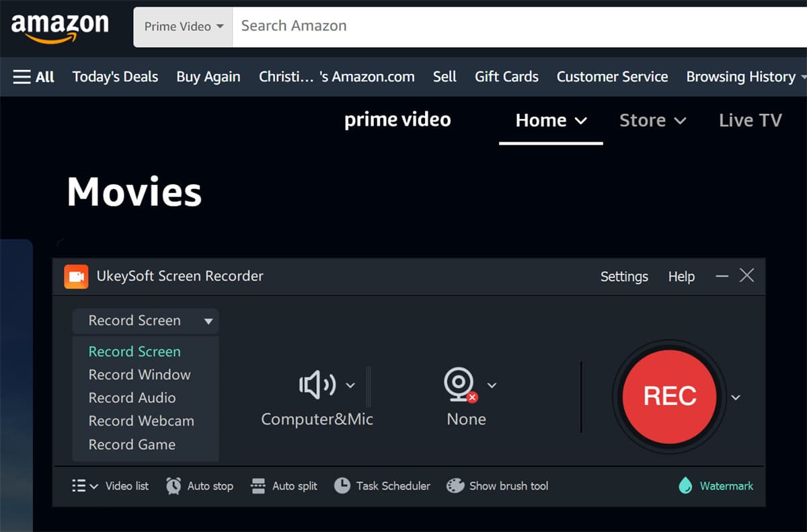Minimize the UkeySoft recorder window
This screenshot has width=807, height=532.
coord(722,276)
